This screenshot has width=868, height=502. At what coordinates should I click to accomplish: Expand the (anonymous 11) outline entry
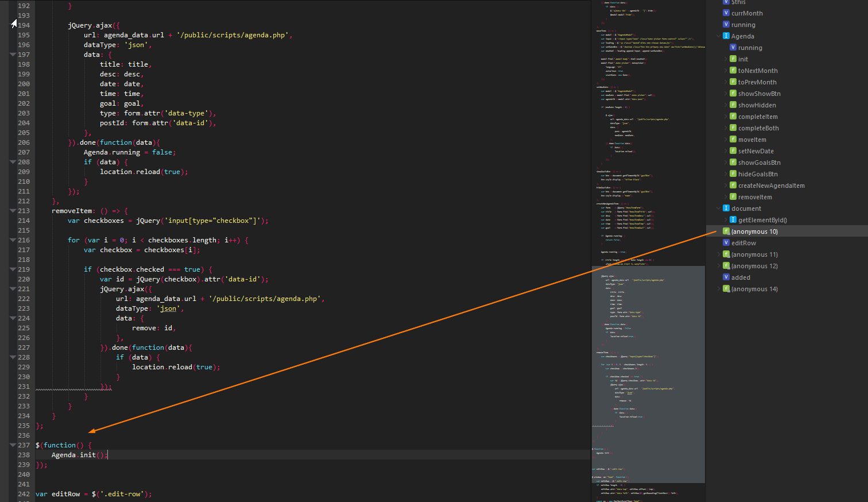719,254
